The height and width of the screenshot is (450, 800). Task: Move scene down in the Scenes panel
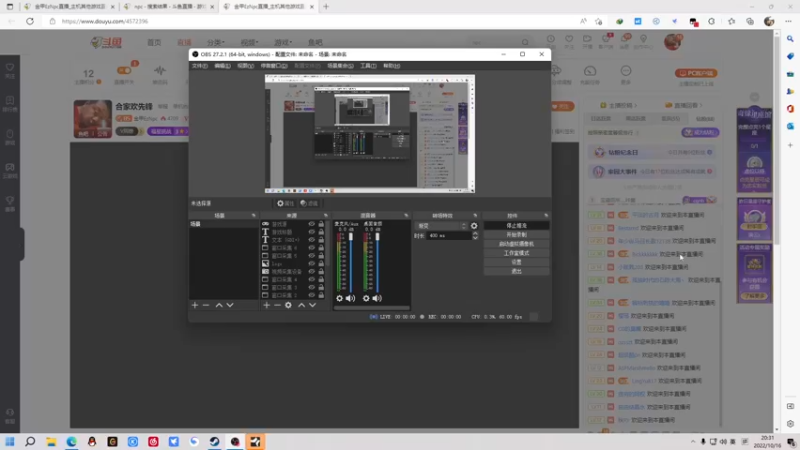pos(230,305)
